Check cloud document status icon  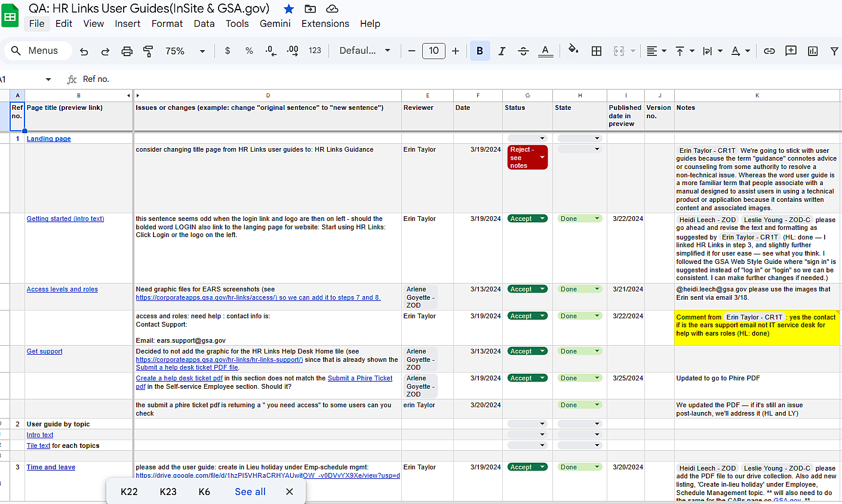(333, 8)
